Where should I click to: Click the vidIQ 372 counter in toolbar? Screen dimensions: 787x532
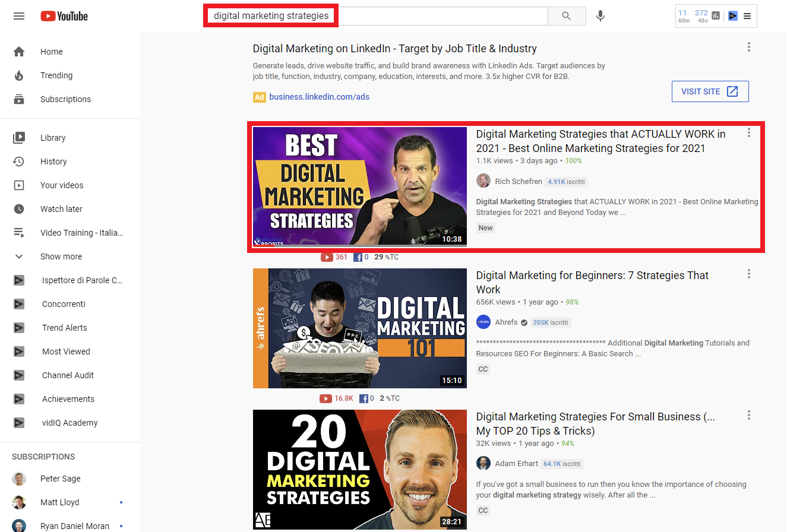pos(701,16)
